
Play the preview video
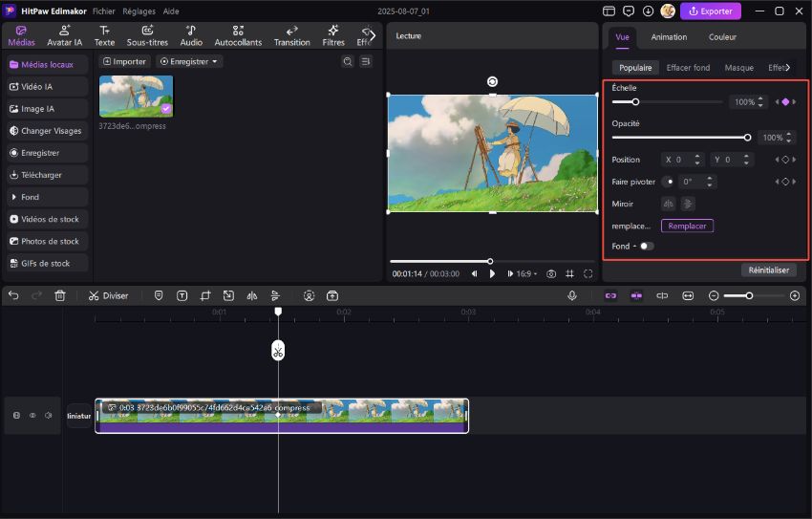click(492, 273)
